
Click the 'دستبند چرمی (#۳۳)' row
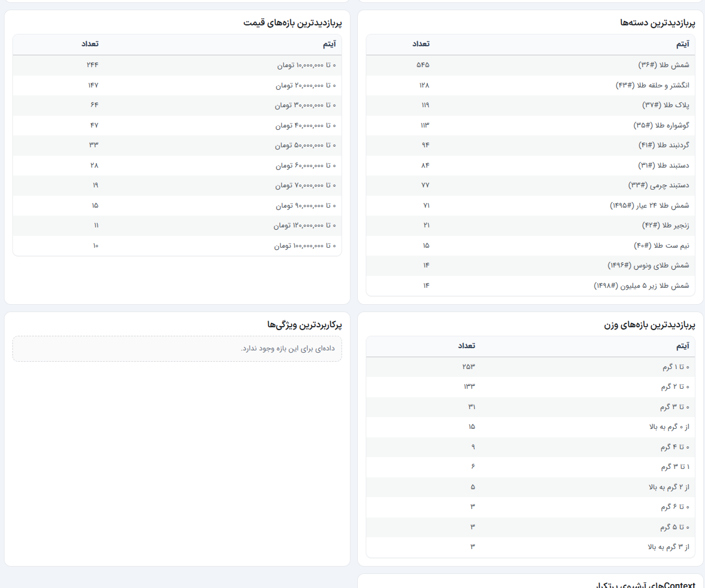531,185
